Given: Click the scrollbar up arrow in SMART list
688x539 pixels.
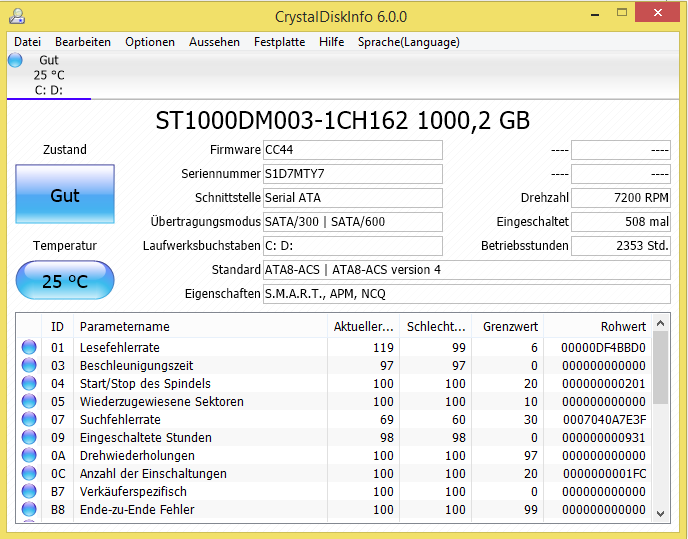Looking at the screenshot, I should pyautogui.click(x=660, y=324).
